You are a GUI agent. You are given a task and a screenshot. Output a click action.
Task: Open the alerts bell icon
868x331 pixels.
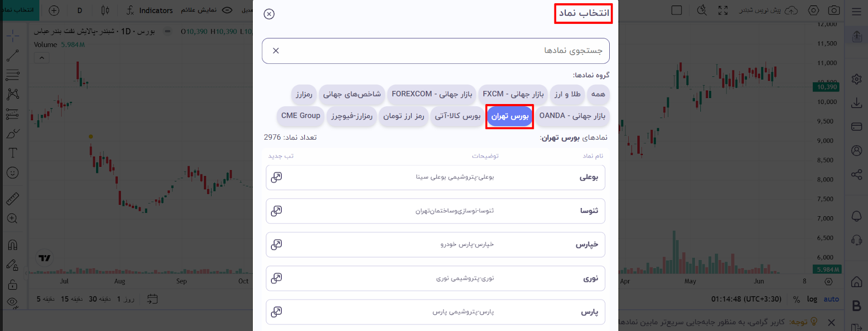(857, 216)
